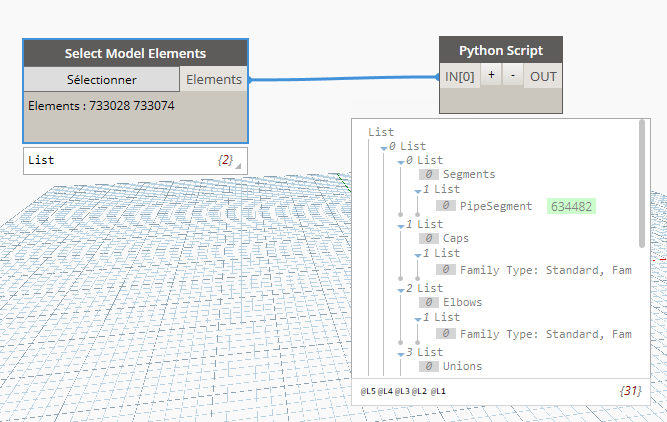Collapse the top-level 0 List in the preview
667x422 pixels.
pos(384,148)
